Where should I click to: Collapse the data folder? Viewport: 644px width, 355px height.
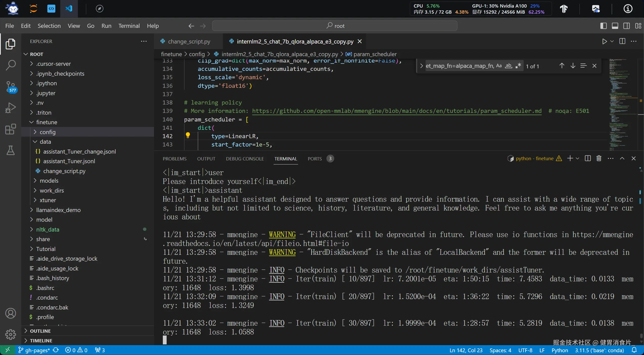pos(45,142)
